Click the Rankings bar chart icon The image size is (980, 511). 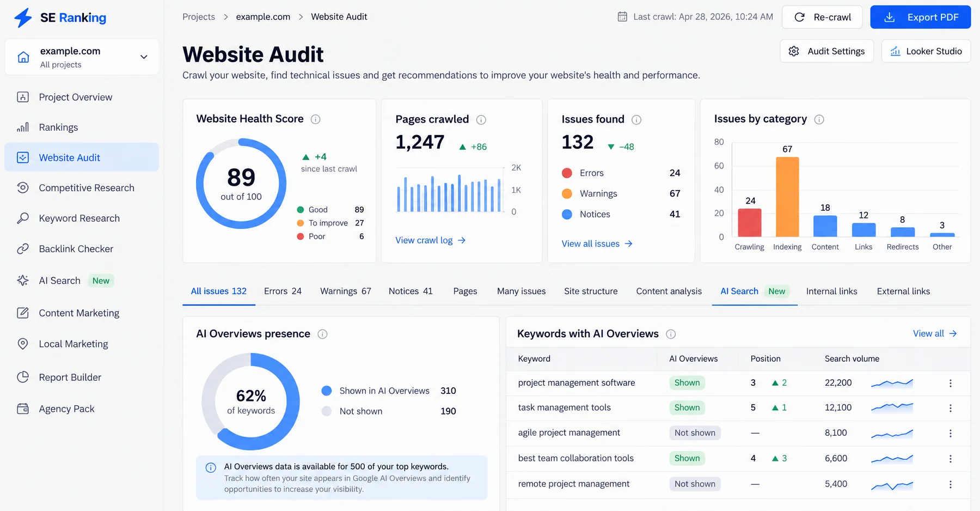coord(23,127)
